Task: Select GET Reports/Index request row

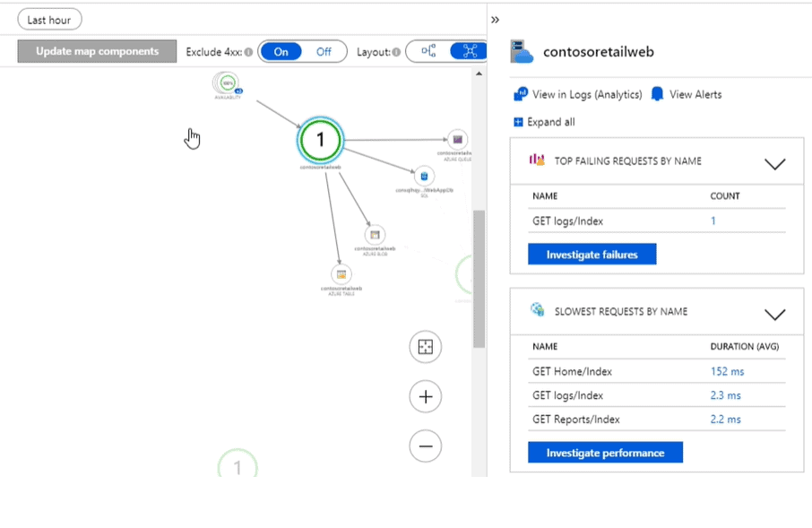Action: [659, 420]
